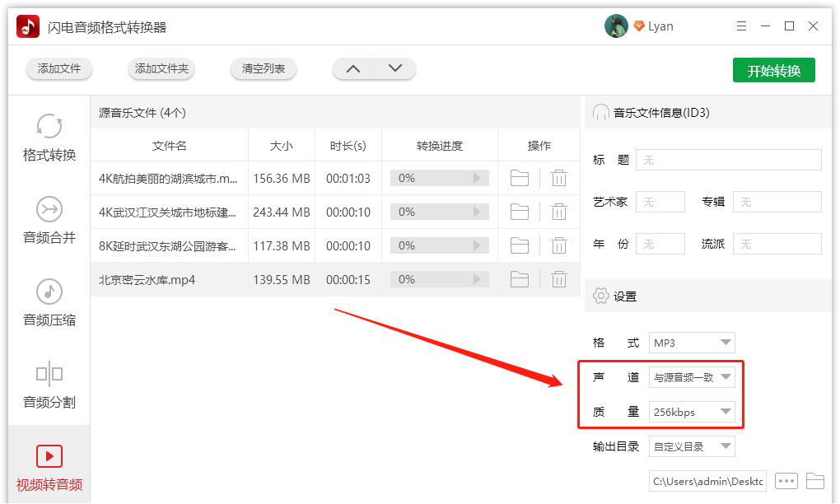The width and height of the screenshot is (840, 504).
Task: Click the 设置 gear icon
Action: coord(600,296)
